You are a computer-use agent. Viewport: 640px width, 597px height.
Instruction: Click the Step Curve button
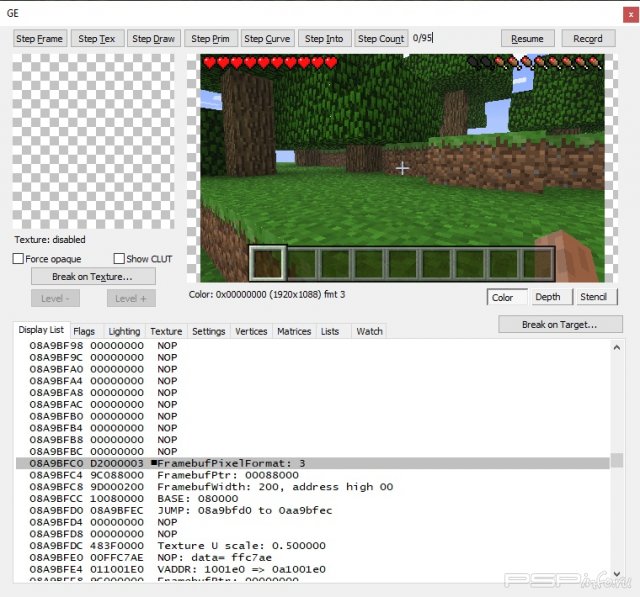267,39
